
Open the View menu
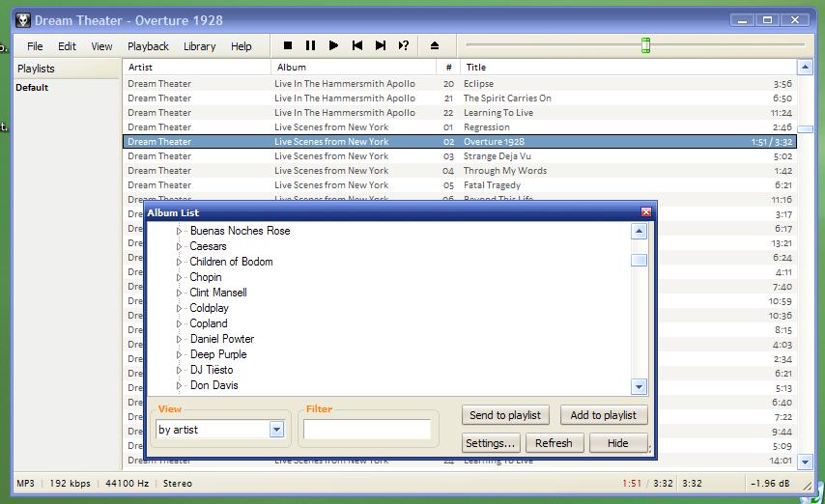pos(101,46)
